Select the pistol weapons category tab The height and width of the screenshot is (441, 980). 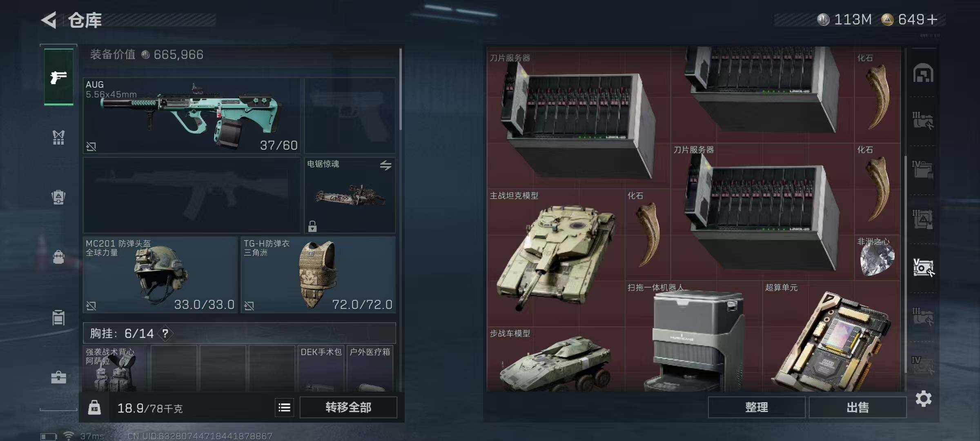pyautogui.click(x=59, y=77)
